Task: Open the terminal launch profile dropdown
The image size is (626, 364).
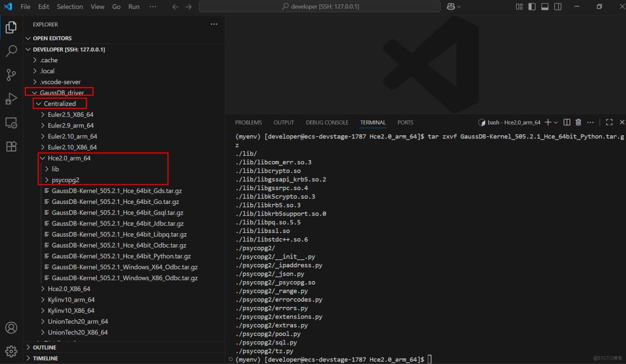Action: point(555,123)
